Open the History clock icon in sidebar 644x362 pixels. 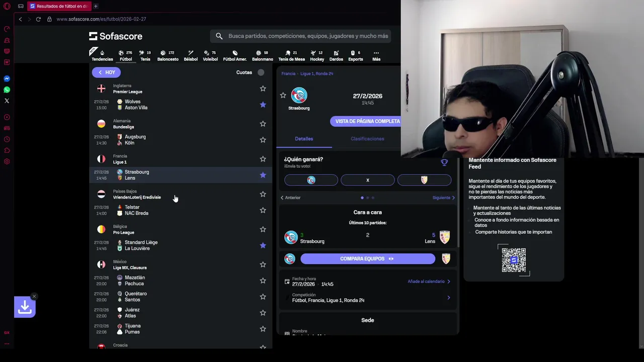[7, 139]
